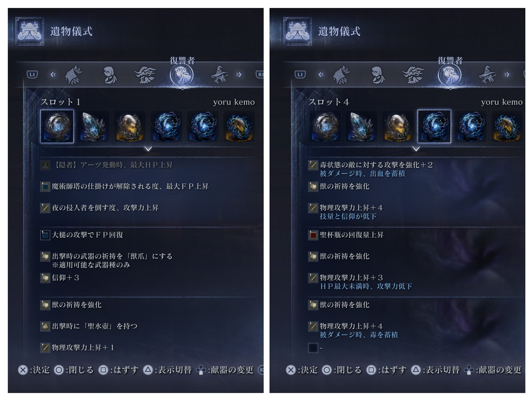Expand the chevron below the relics in the right panel

(416, 149)
